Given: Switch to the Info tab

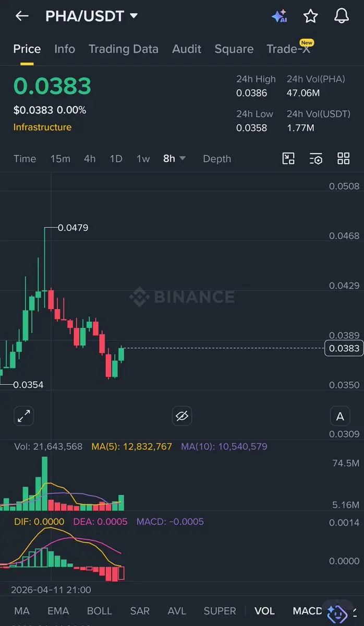Looking at the screenshot, I should click(65, 49).
